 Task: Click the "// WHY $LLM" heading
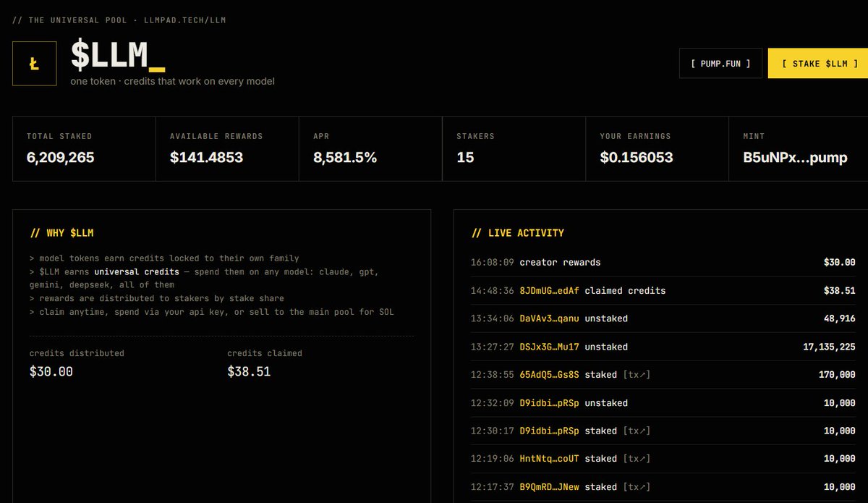tap(61, 233)
